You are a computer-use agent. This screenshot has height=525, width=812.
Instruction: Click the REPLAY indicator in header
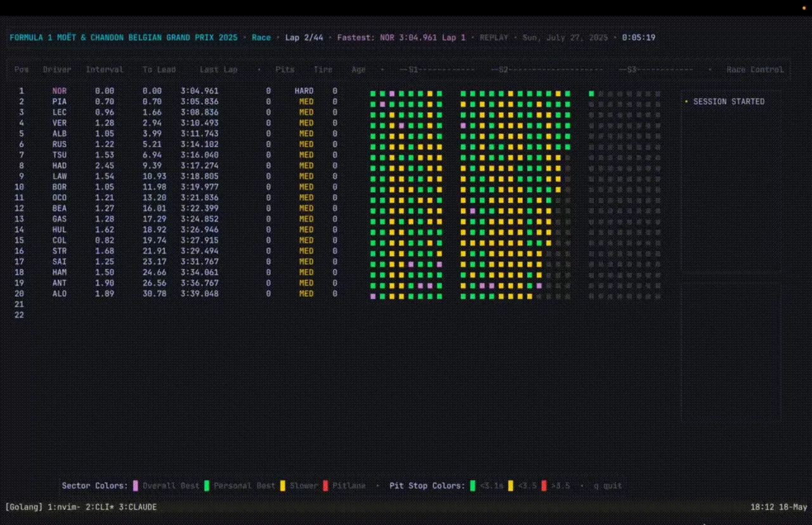(x=494, y=37)
